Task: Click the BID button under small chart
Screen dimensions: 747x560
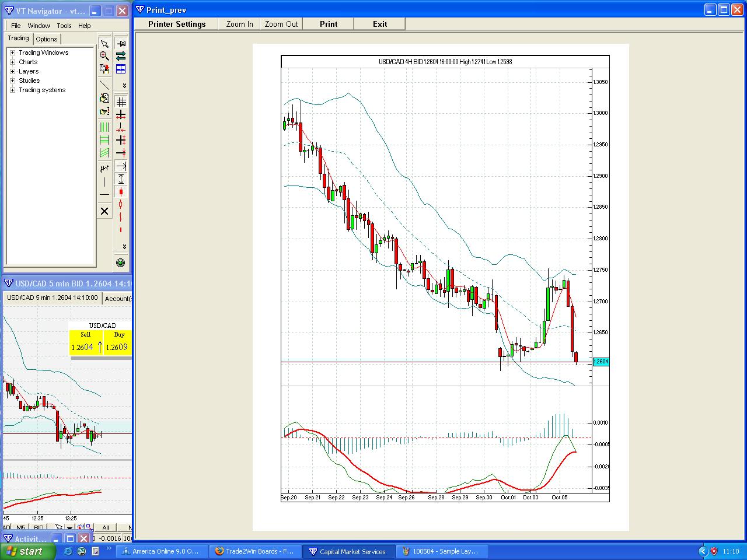Action: tap(39, 527)
